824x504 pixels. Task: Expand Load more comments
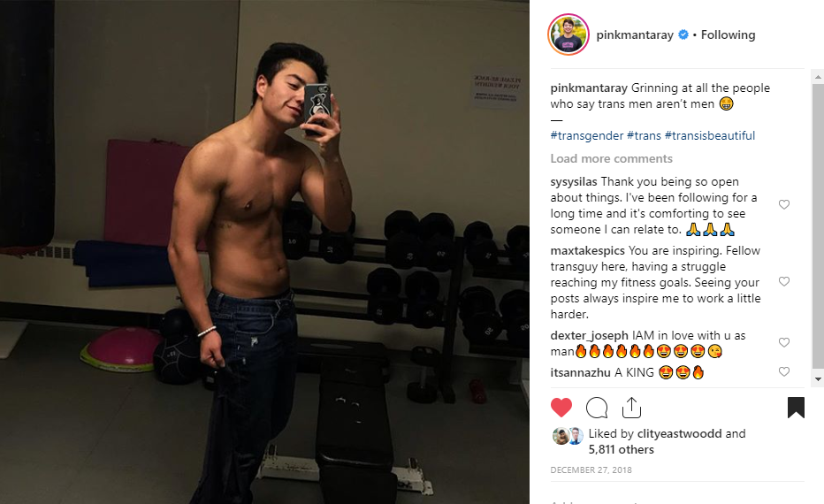coord(611,158)
